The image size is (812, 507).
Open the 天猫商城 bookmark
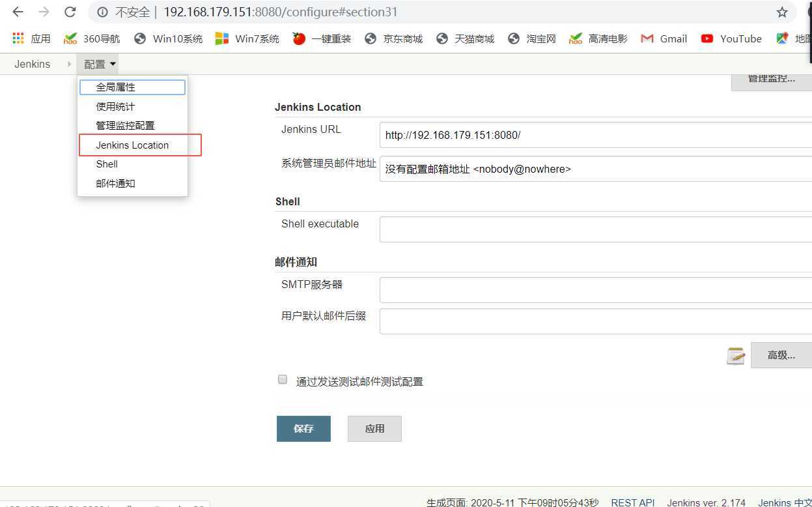[x=465, y=38]
